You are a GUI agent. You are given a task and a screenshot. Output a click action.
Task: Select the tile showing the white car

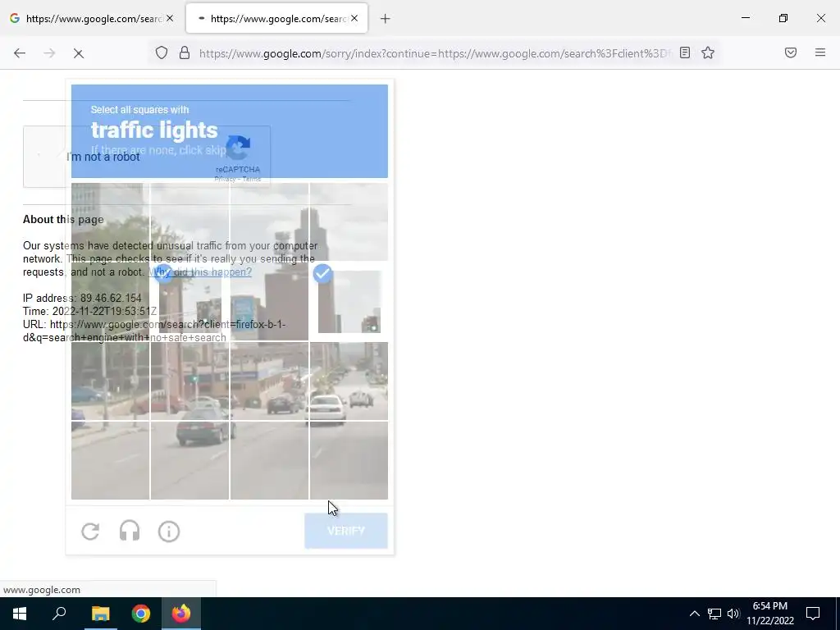[x=349, y=381]
